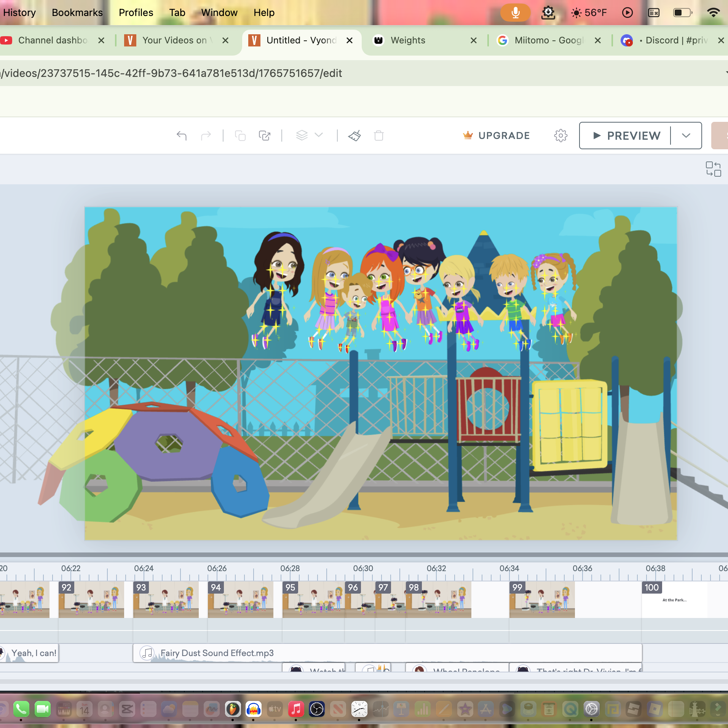The width and height of the screenshot is (728, 728).
Task: Click the clear formatting eraser icon
Action: coord(354,136)
